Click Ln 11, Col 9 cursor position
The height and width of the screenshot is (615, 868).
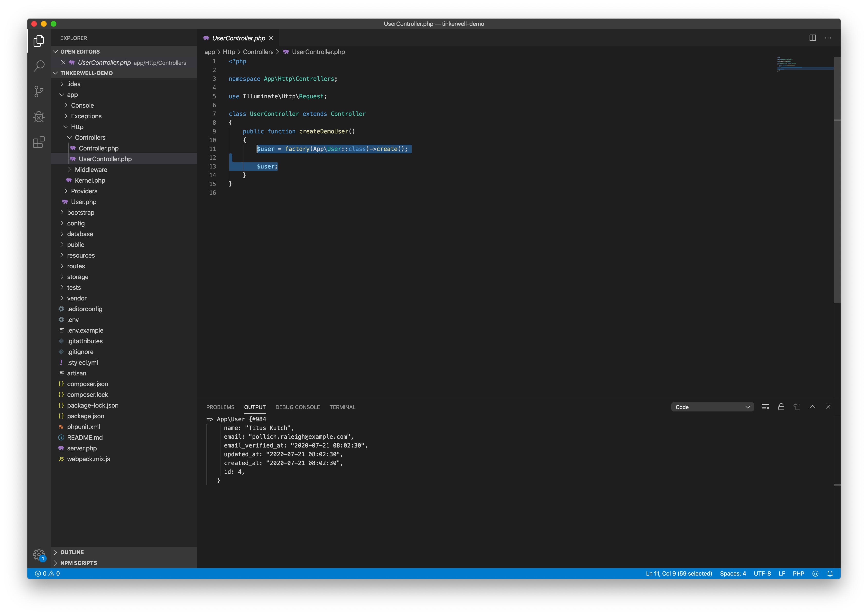tap(679, 573)
